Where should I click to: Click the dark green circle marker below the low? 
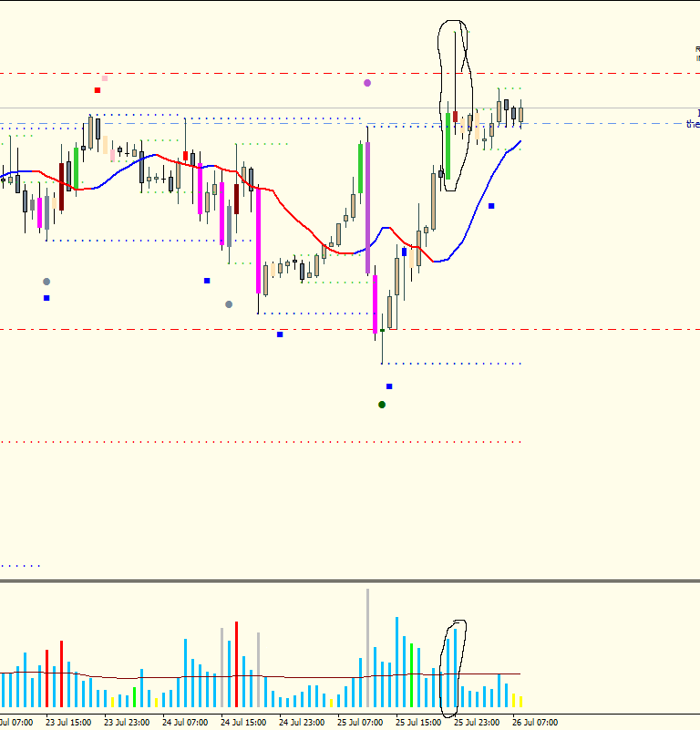382,405
